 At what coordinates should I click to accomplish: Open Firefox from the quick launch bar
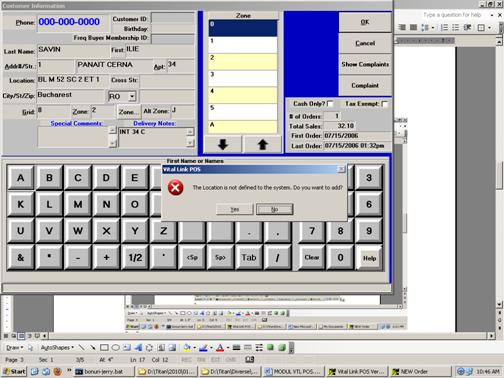[57, 371]
